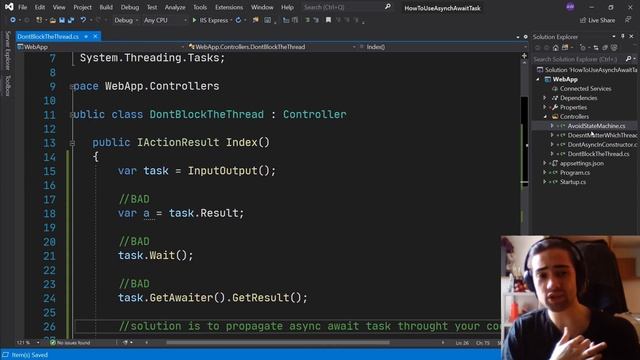Click the No issues found status indicator
The width and height of the screenshot is (640, 360).
[x=70, y=342]
